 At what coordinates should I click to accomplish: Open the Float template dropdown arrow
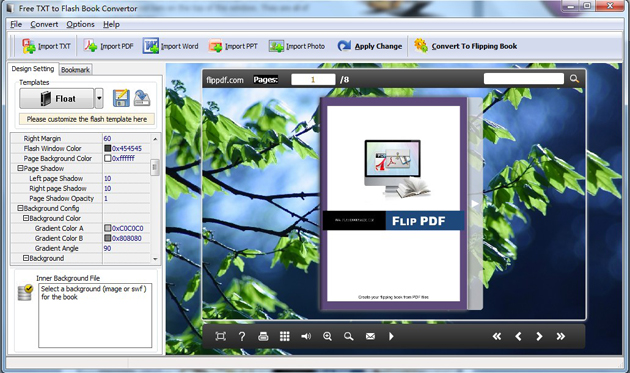99,98
